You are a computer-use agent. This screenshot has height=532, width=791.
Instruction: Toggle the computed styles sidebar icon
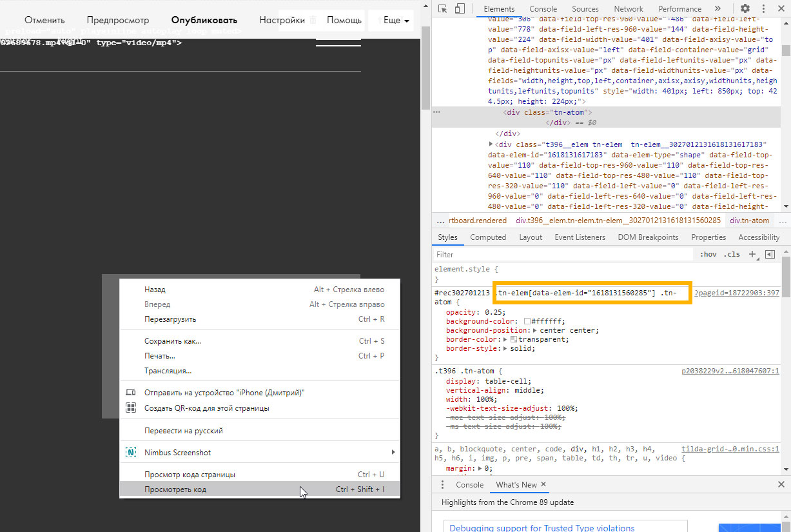point(770,255)
